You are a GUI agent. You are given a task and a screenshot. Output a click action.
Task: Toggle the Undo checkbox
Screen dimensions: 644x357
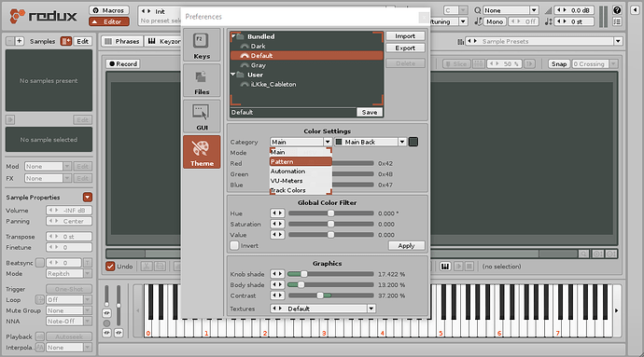coord(110,267)
